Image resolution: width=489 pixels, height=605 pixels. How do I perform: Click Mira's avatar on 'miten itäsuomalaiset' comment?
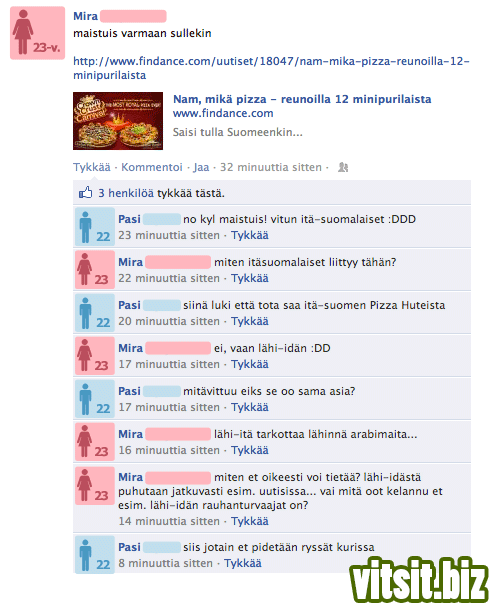pyautogui.click(x=95, y=270)
